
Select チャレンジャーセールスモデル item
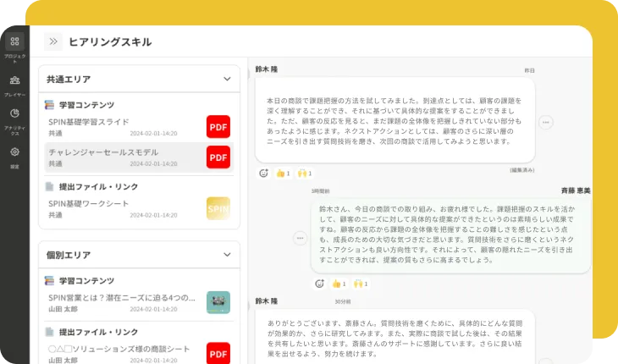139,157
